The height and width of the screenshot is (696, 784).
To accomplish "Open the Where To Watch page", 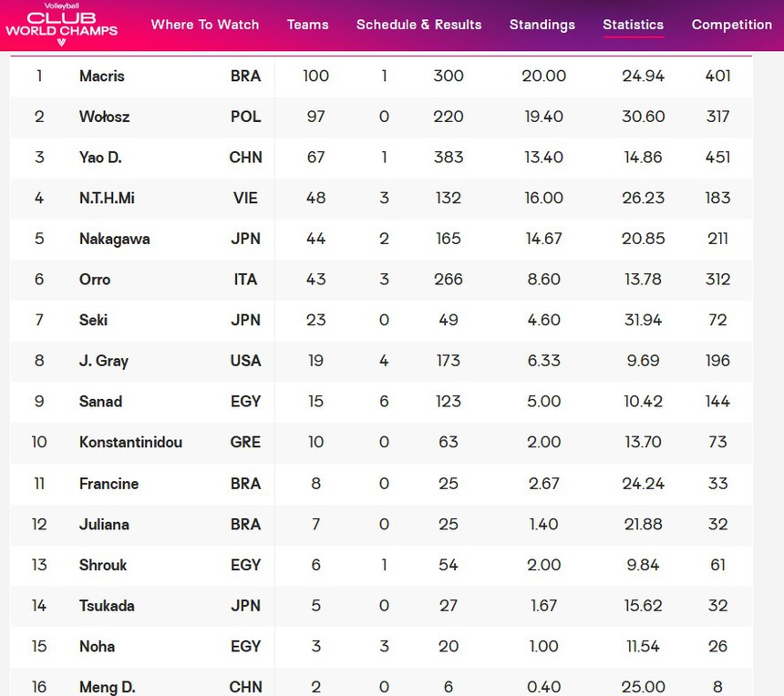I will click(x=205, y=25).
